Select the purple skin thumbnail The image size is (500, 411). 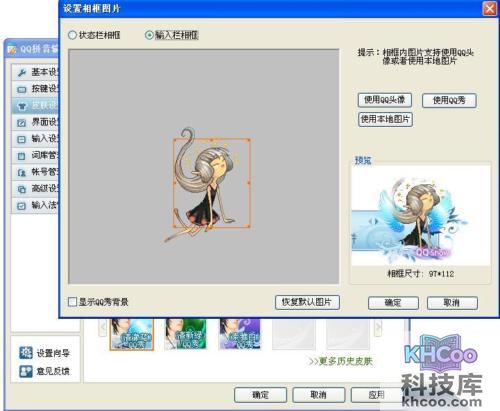click(240, 334)
